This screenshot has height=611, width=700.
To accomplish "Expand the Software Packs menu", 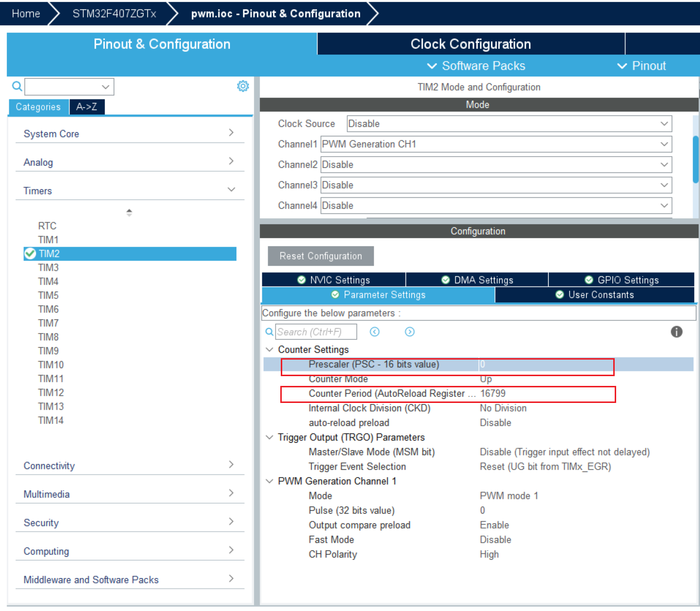I will pyautogui.click(x=476, y=66).
